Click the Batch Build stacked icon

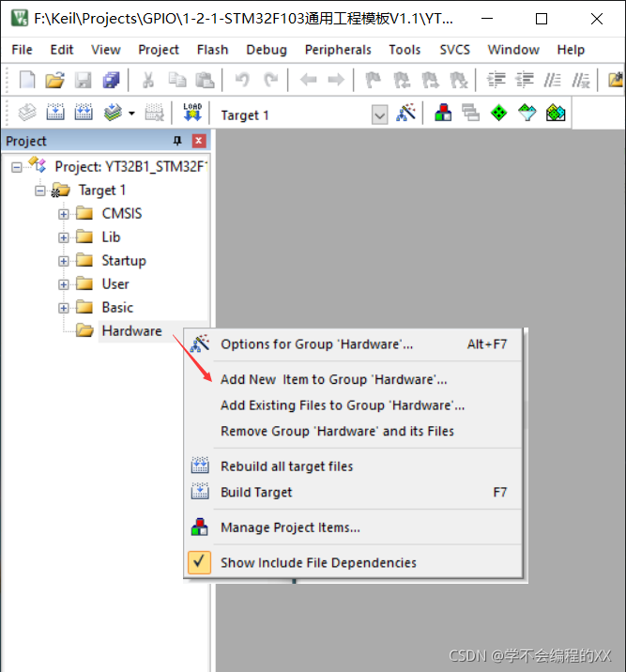pyautogui.click(x=113, y=114)
